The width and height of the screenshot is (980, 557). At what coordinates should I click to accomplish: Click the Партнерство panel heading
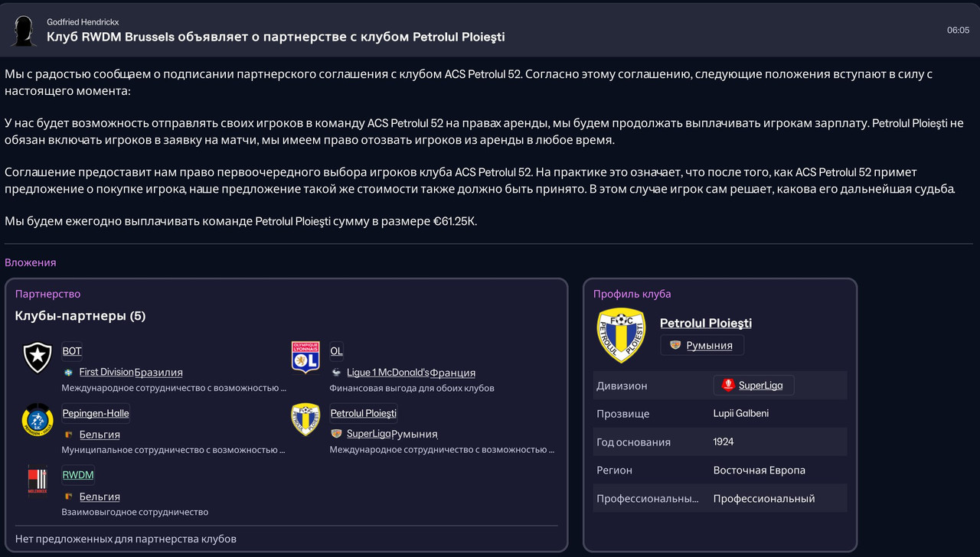[47, 294]
